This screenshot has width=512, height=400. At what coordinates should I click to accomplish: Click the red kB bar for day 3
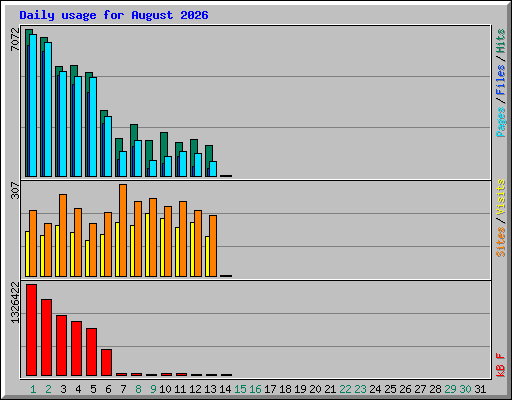click(x=61, y=345)
